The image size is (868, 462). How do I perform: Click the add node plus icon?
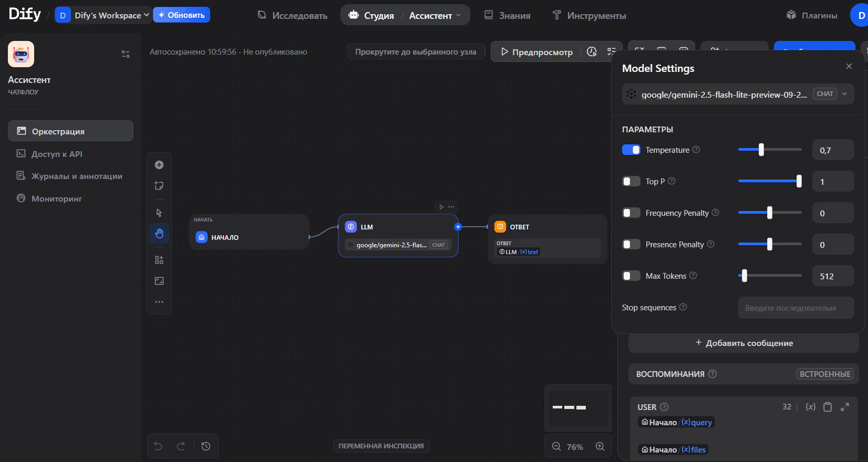(x=159, y=165)
